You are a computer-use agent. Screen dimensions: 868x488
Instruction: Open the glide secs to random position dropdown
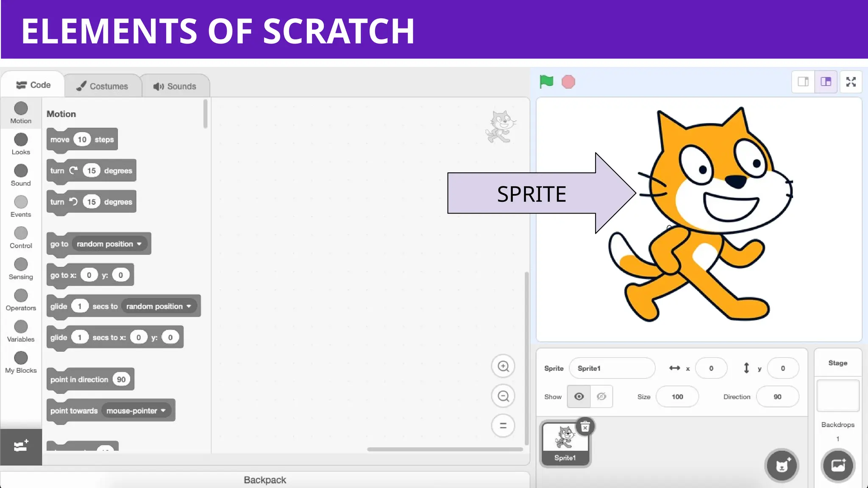pos(159,306)
